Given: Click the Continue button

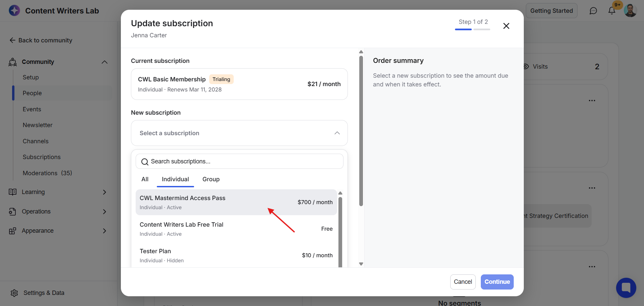Looking at the screenshot, I should click(497, 282).
